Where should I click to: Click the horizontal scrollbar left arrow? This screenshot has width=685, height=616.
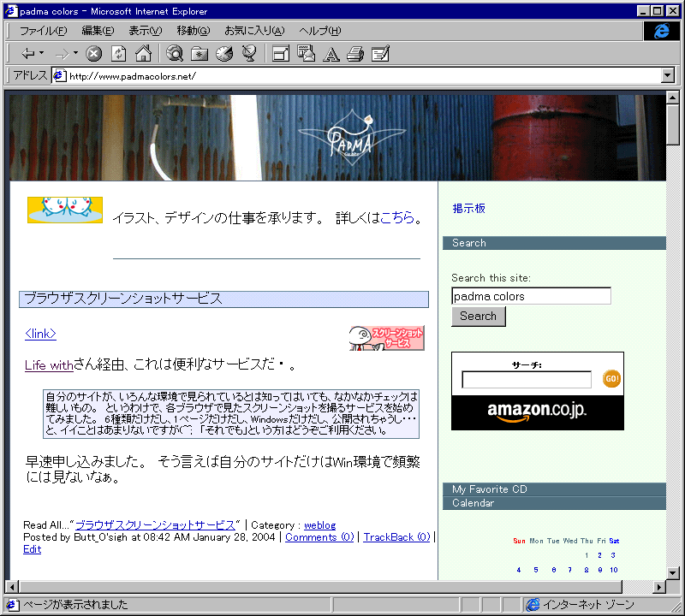click(12, 587)
